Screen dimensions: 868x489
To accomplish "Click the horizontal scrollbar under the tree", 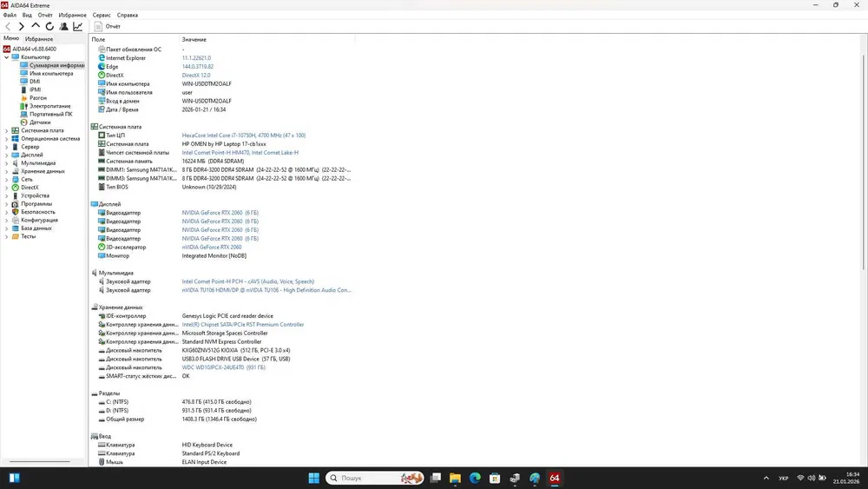I will (x=40, y=461).
